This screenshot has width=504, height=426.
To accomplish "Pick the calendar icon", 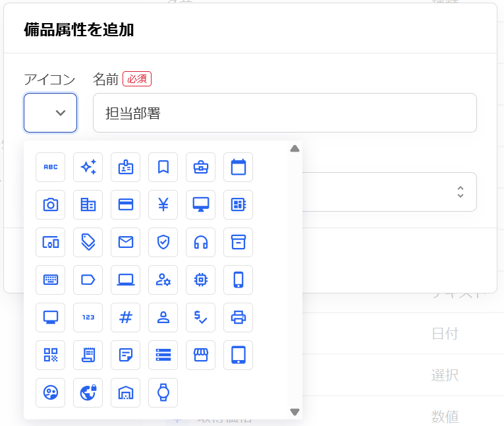I will pos(238,167).
